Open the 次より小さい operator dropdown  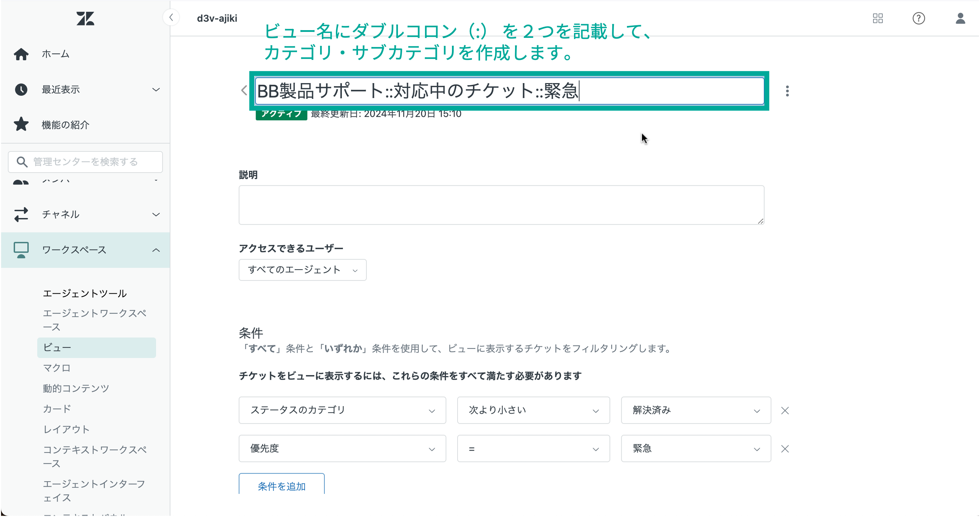[534, 410]
